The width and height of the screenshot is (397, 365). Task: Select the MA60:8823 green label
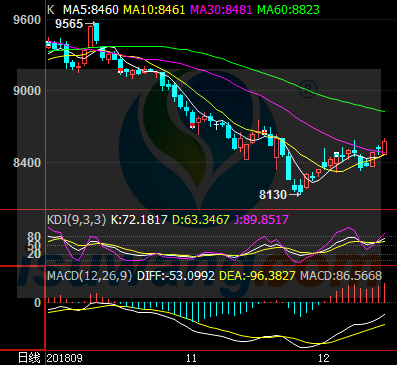point(289,9)
